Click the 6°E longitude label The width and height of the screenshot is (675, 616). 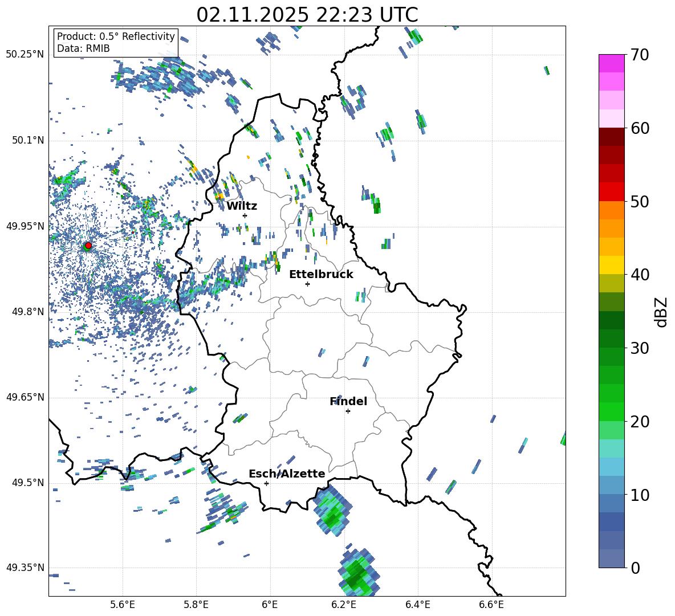click(x=270, y=605)
